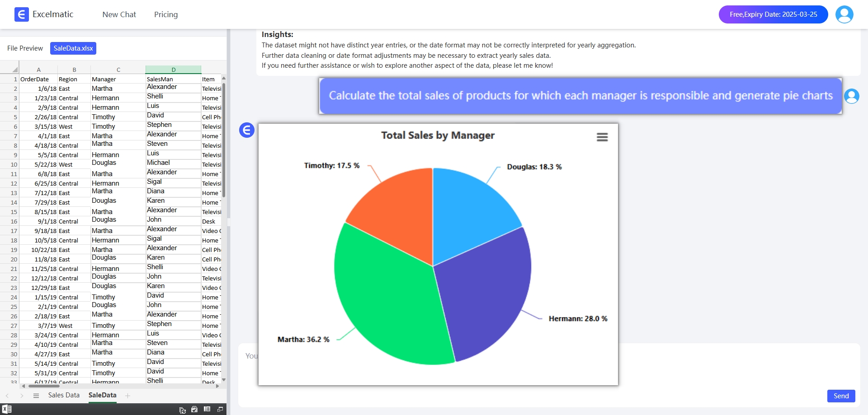
Task: Add a new sheet with plus icon
Action: [x=128, y=396]
